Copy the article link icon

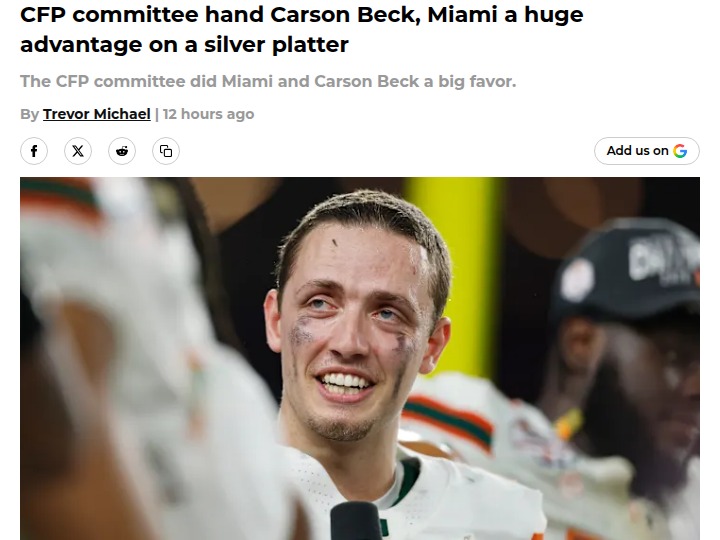coord(166,151)
